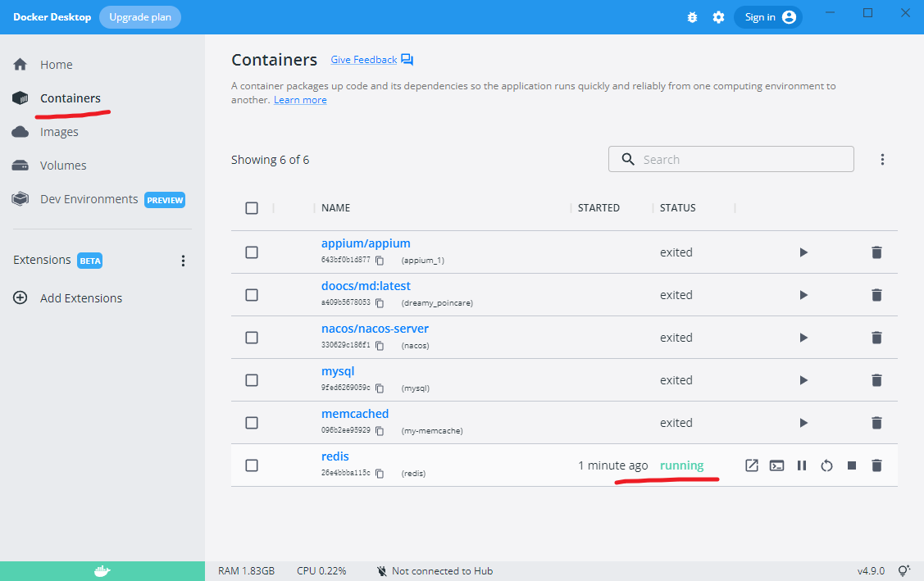Open Docker settings gear
The image size is (924, 581).
718,17
